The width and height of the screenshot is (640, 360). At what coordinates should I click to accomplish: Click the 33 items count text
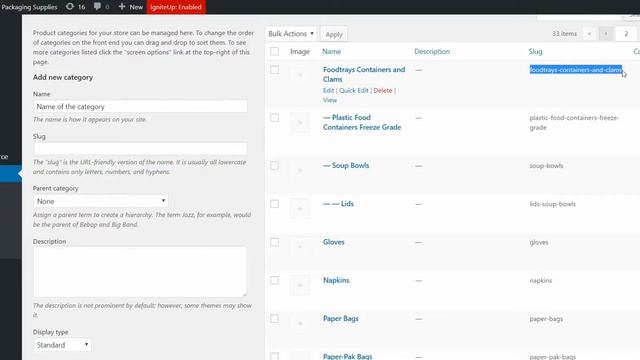click(x=564, y=34)
